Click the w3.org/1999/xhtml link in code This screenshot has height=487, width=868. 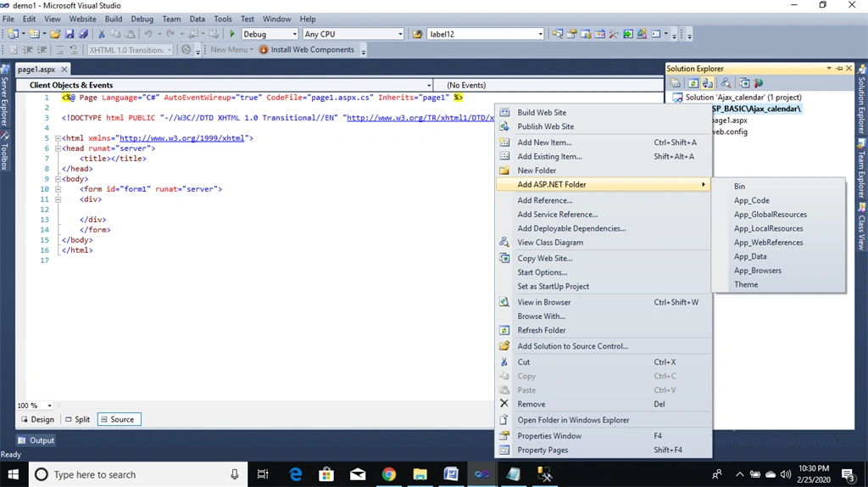point(181,138)
